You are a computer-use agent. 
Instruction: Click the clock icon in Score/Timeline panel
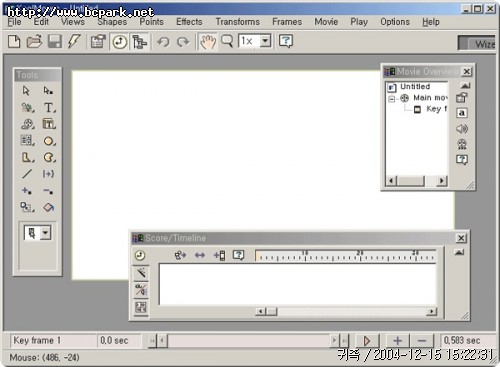coord(140,256)
